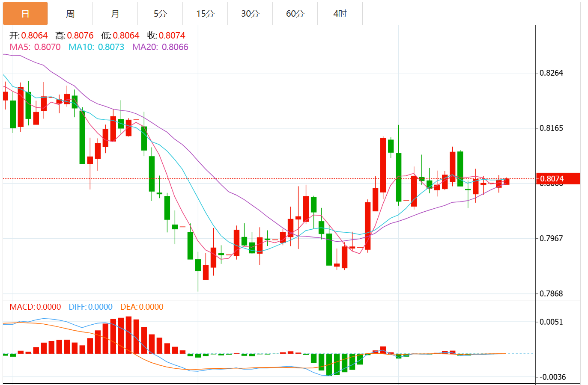Click the 0.8264 price axis label
This screenshot has width=588, height=385.
pyautogui.click(x=551, y=73)
